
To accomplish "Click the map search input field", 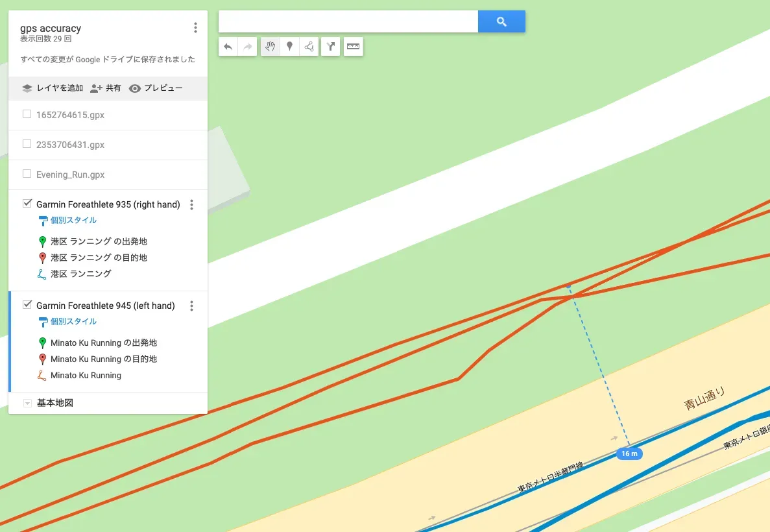I will pos(348,21).
